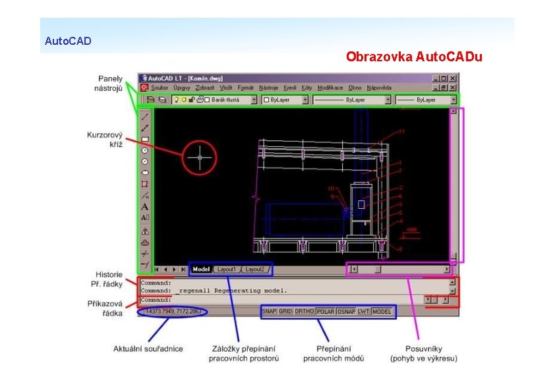The width and height of the screenshot is (555, 392).
Task: Select the Extend tool
Action: (145, 265)
